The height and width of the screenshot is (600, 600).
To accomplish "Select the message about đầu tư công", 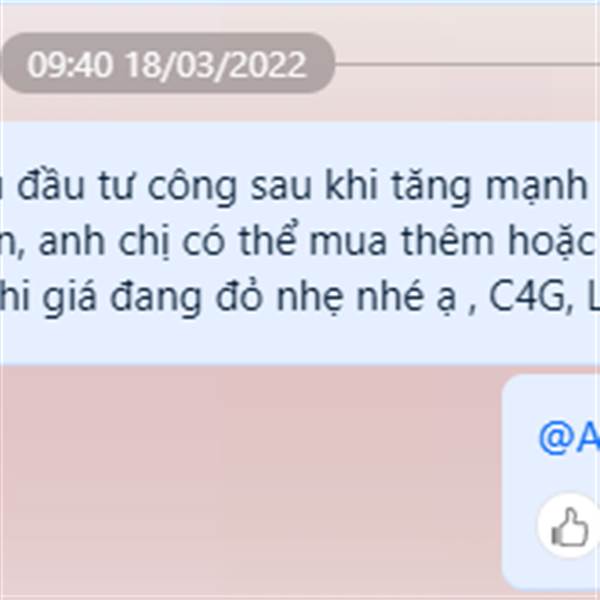I will coord(300,243).
